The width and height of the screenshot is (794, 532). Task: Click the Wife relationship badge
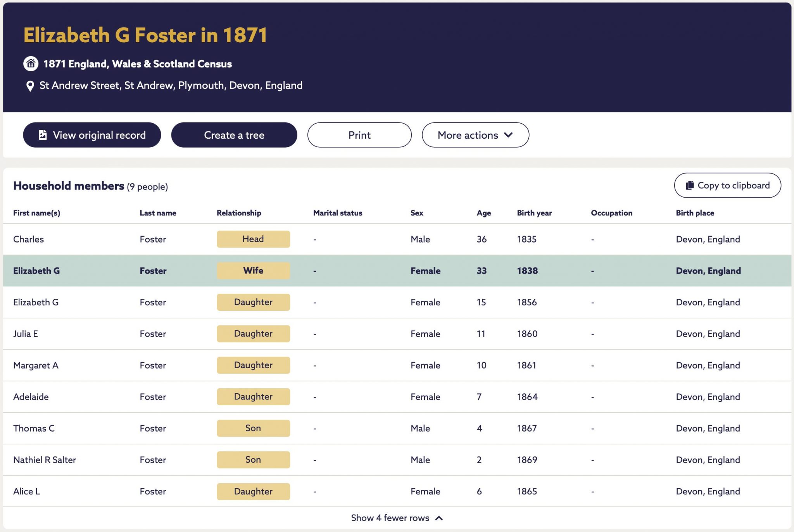253,270
